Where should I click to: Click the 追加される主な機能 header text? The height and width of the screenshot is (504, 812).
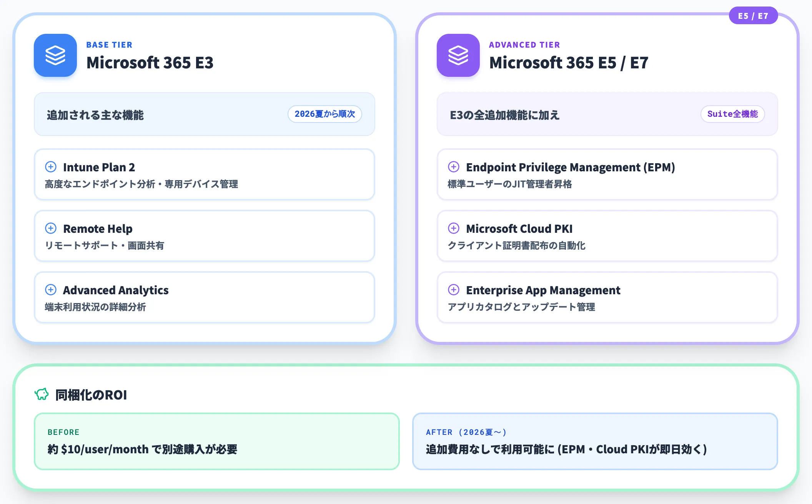click(95, 115)
